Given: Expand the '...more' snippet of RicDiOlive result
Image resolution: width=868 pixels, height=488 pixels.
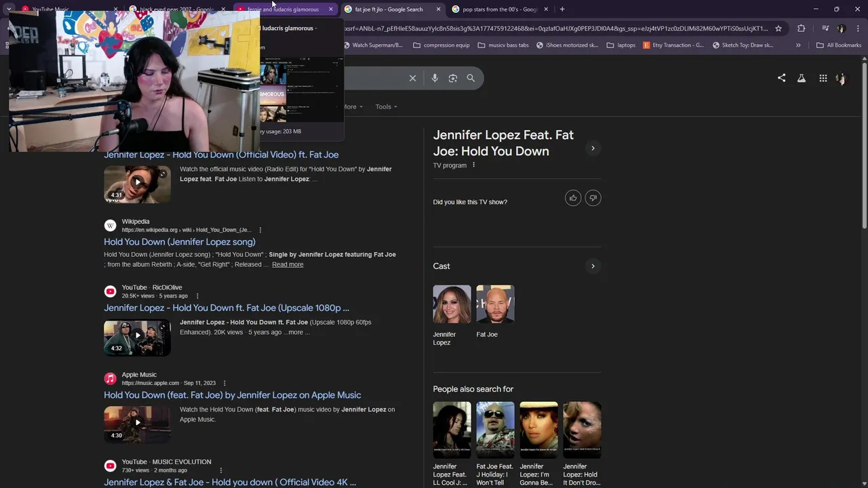Looking at the screenshot, I should (x=297, y=332).
